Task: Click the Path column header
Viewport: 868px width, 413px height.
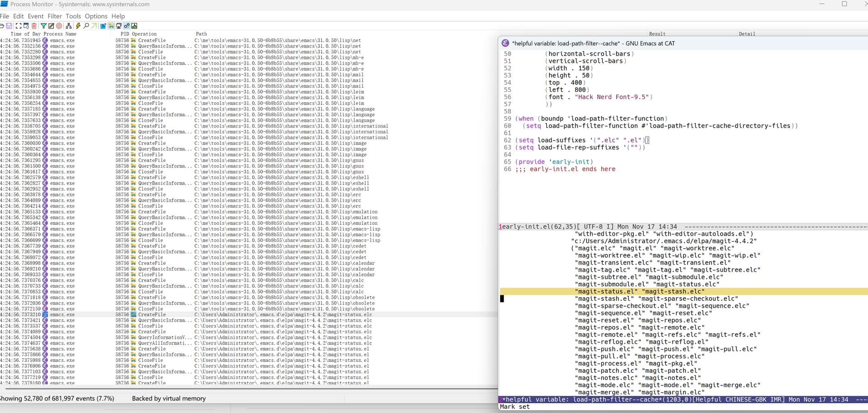Action: pyautogui.click(x=201, y=34)
